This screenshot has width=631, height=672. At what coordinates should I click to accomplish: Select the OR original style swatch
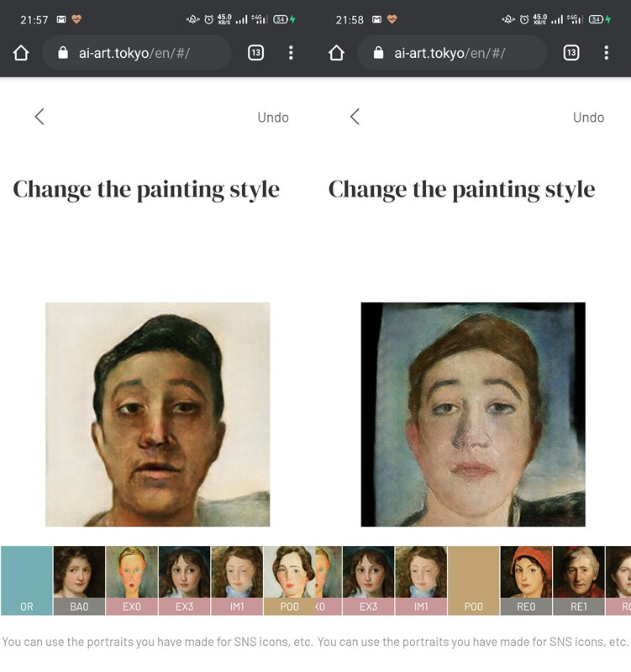27,580
